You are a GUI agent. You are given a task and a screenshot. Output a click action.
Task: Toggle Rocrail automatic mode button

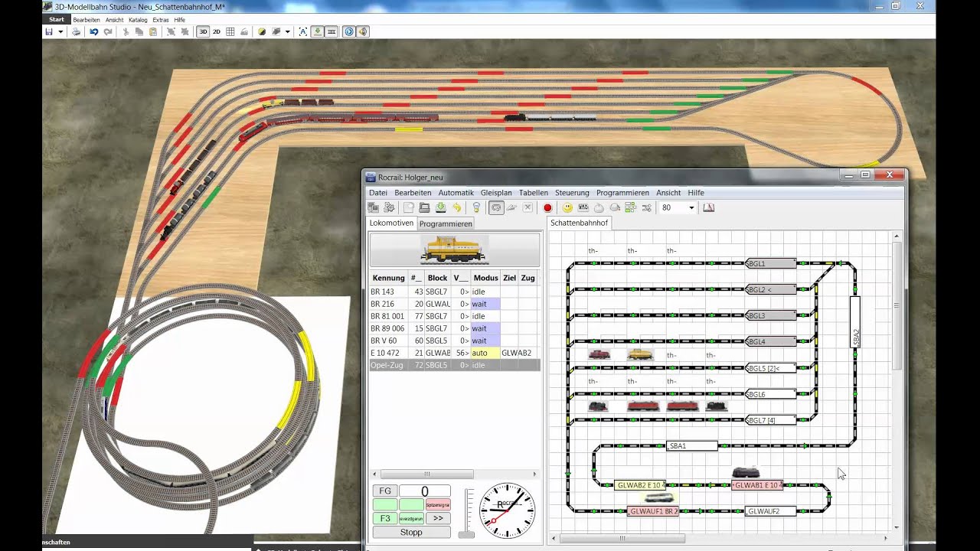496,207
